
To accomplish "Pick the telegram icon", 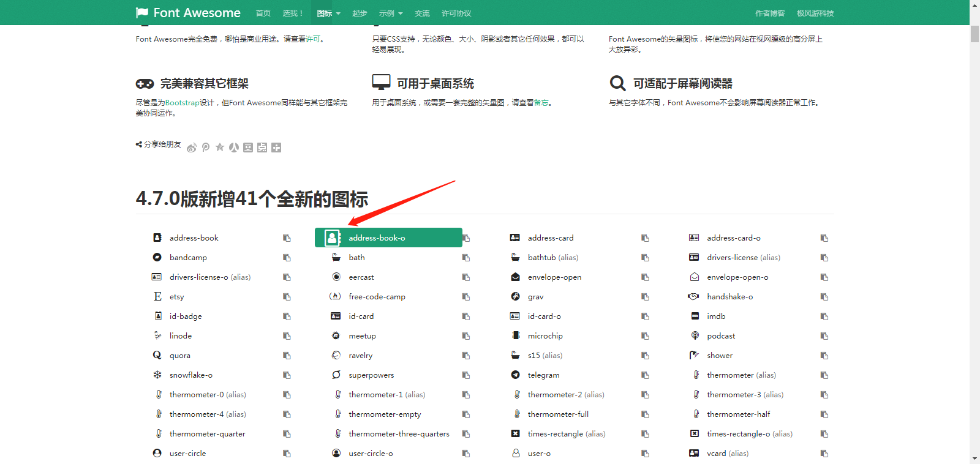I will point(515,375).
